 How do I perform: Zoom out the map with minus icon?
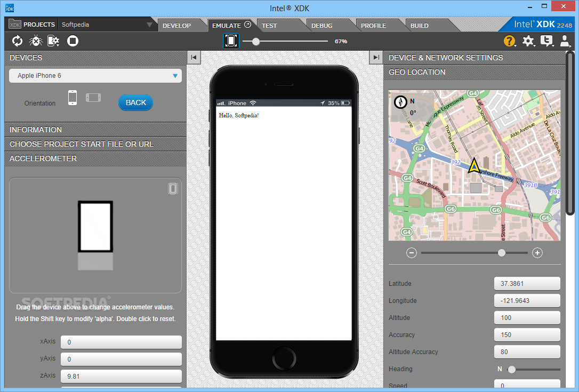point(412,253)
